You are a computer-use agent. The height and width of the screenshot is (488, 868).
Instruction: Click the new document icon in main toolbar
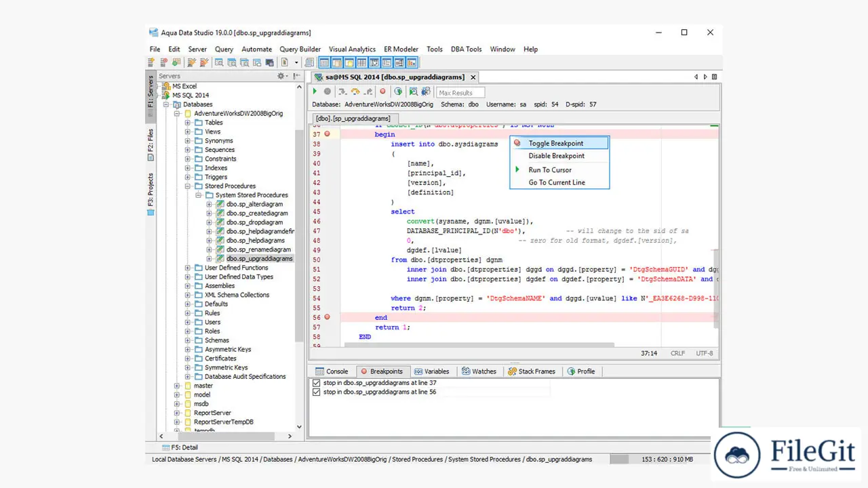[x=285, y=62]
